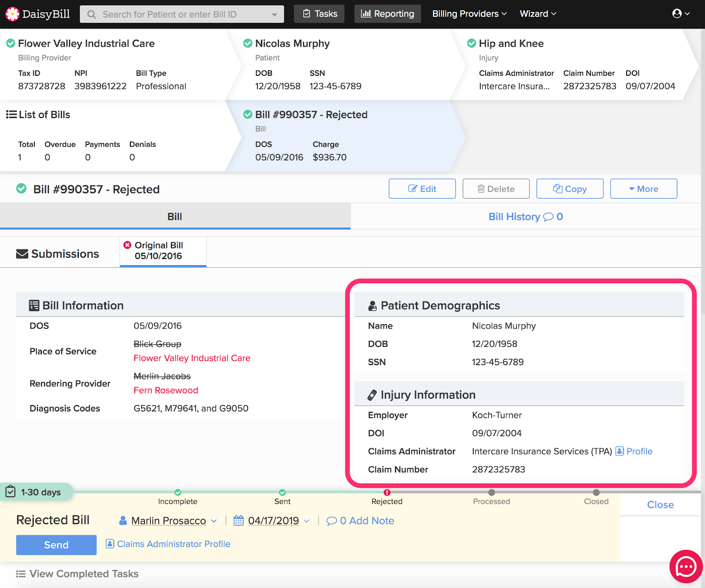Click the profile card icon next to Profile
The width and height of the screenshot is (705, 588).
[620, 451]
